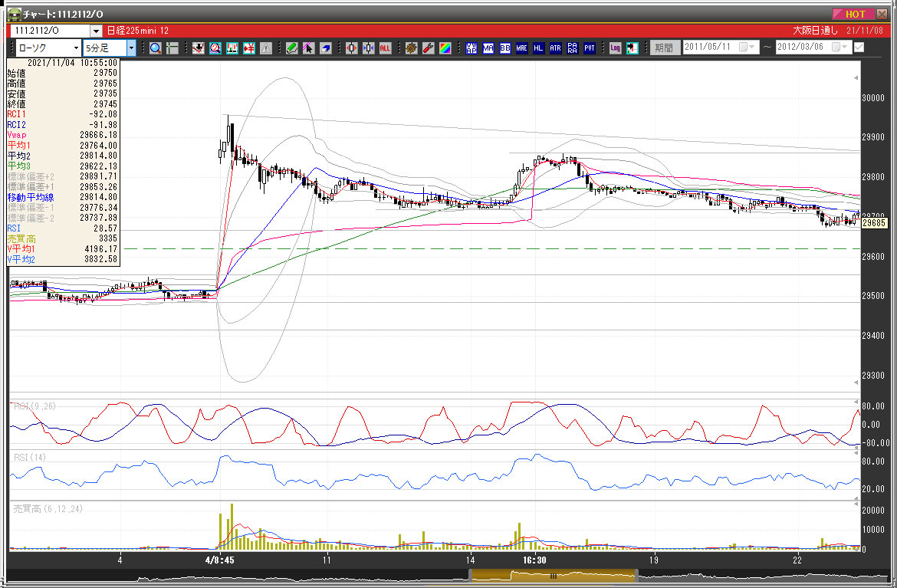Toggle the Log scale button
897x588 pixels.
pyautogui.click(x=615, y=48)
